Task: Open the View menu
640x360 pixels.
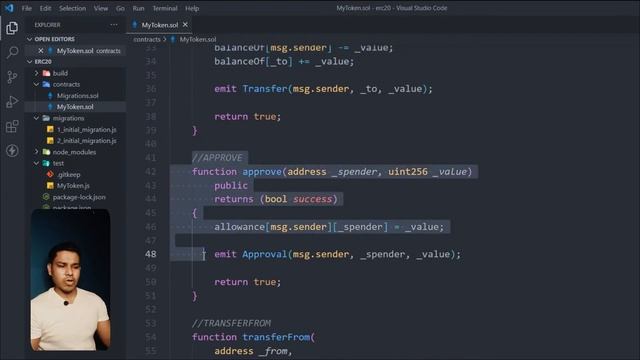Action: (101, 8)
